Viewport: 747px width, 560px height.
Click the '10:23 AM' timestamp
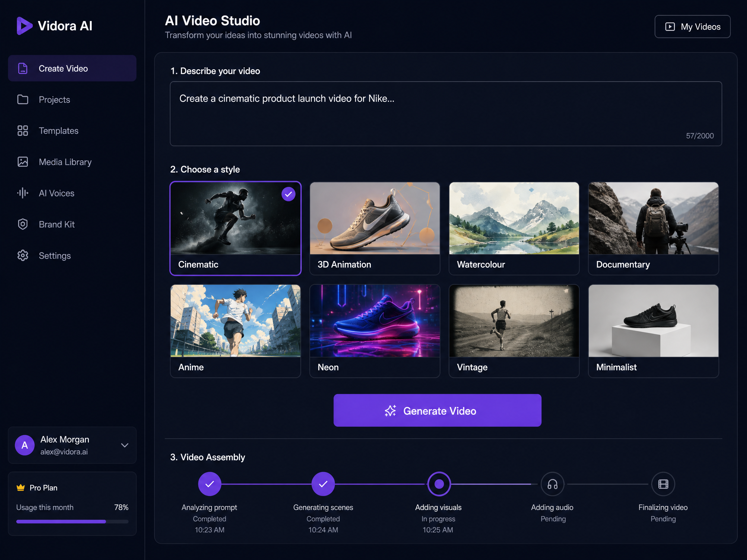point(210,530)
